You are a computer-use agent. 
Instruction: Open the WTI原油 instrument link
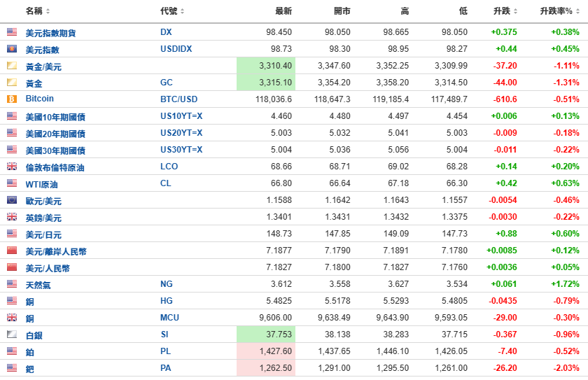pyautogui.click(x=41, y=184)
